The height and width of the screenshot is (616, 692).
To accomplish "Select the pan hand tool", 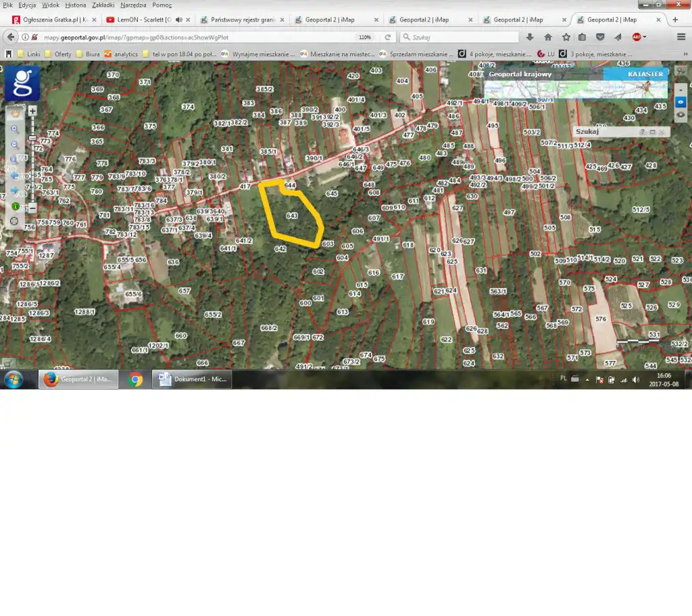I will tap(15, 113).
